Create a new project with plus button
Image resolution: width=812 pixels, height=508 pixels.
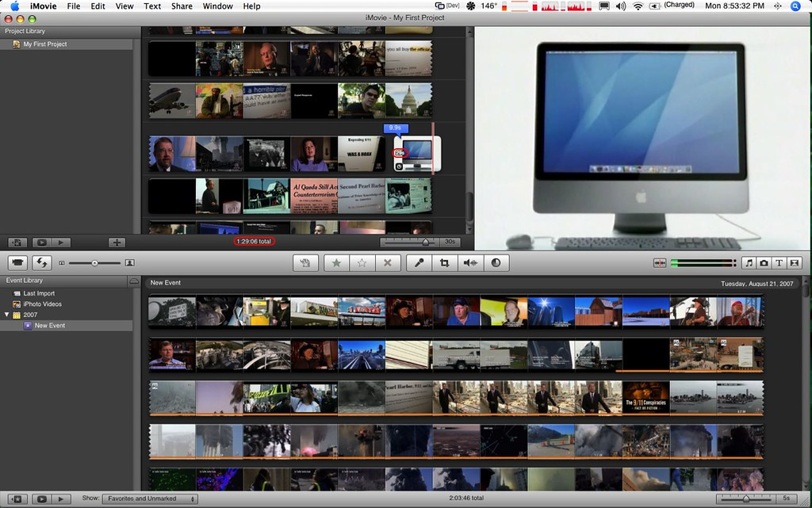point(117,242)
